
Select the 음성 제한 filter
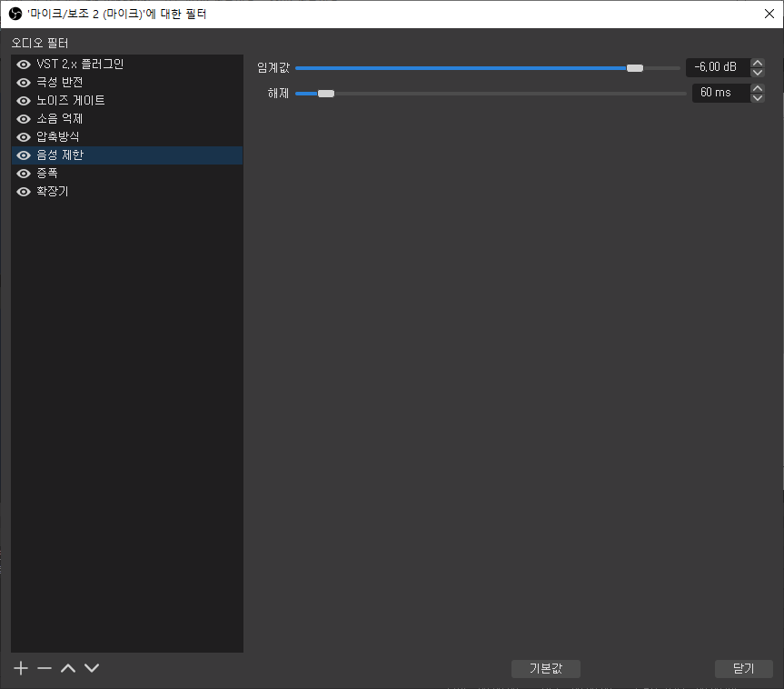127,155
